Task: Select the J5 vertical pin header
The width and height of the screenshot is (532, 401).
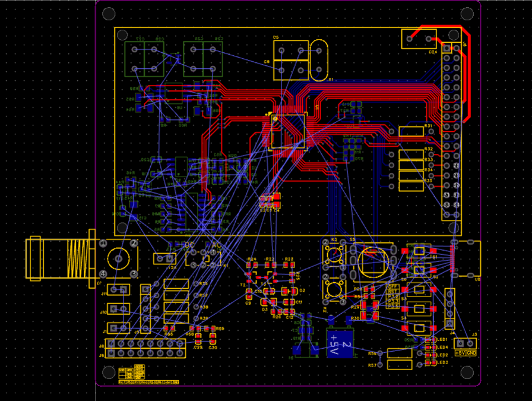Action: point(145,309)
